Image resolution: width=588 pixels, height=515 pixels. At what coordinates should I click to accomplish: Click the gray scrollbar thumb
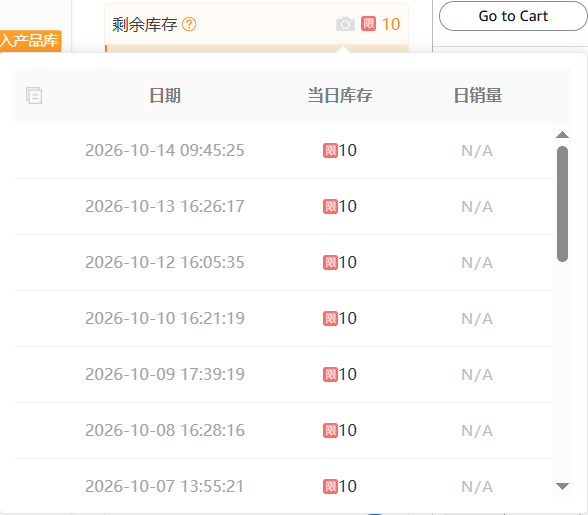pyautogui.click(x=562, y=204)
